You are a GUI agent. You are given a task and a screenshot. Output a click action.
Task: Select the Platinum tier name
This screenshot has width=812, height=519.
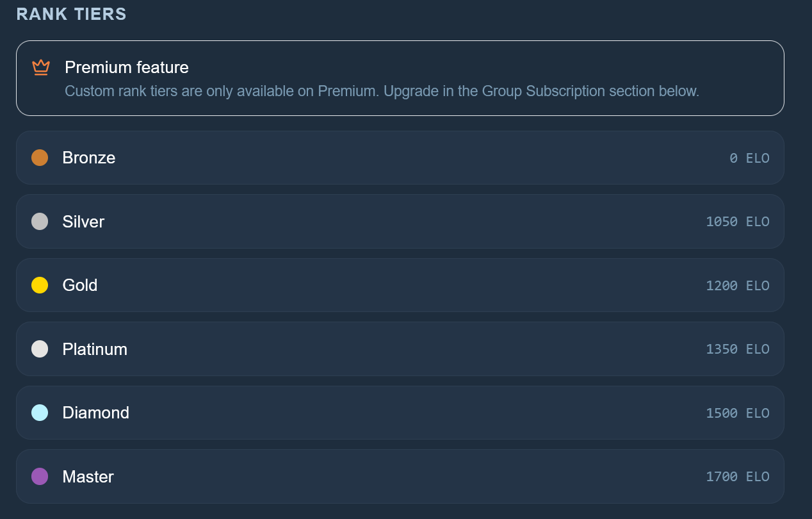tap(95, 349)
